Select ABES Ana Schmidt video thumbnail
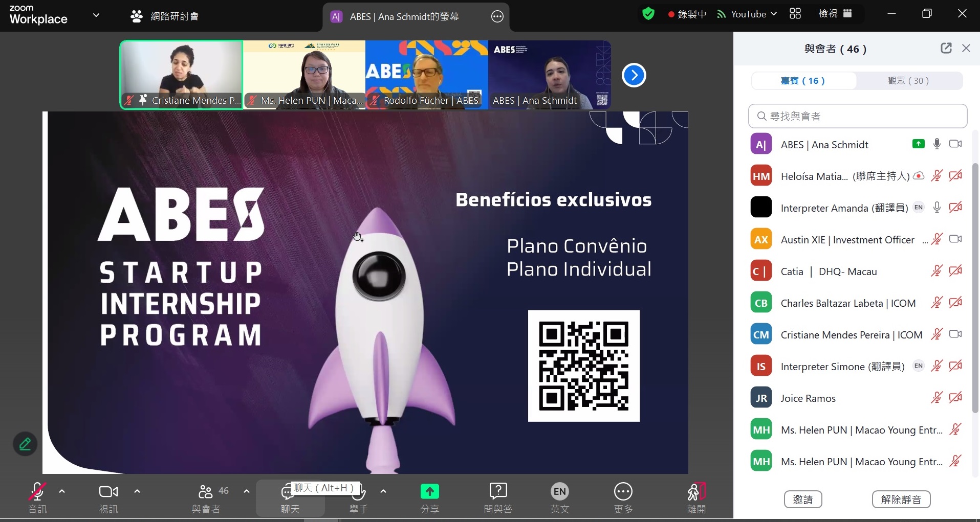 point(550,75)
